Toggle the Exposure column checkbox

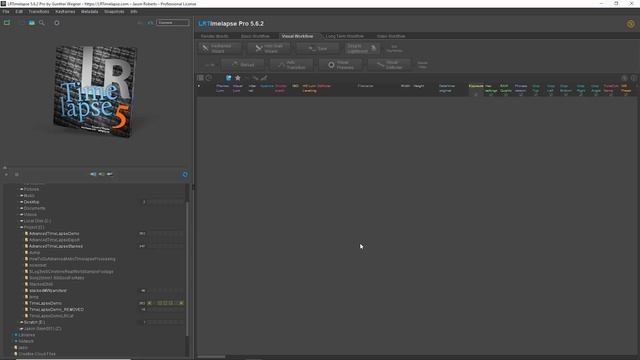pos(476,94)
